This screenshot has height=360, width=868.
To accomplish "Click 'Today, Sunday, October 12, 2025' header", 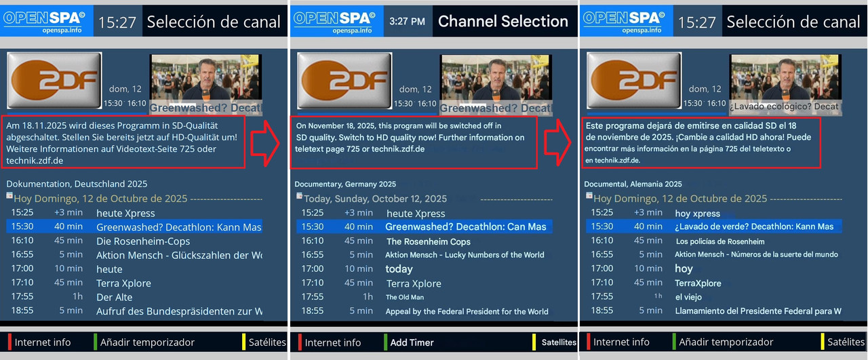I will pos(376,199).
